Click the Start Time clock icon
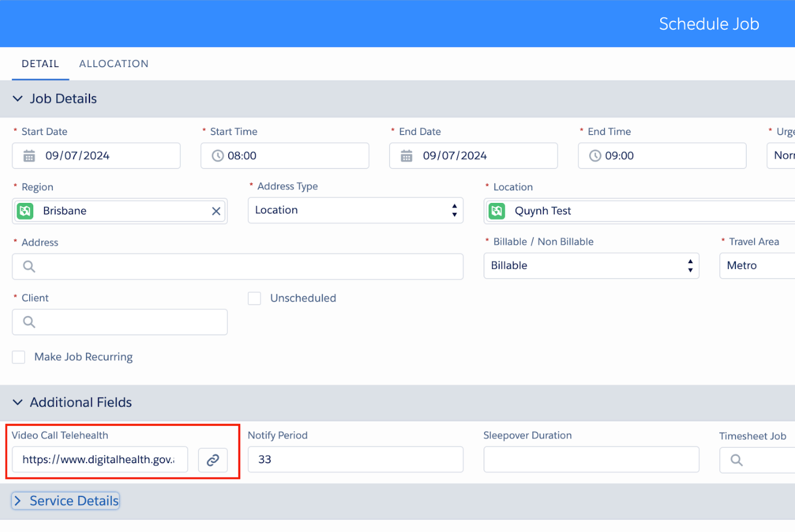This screenshot has height=532, width=795. (x=218, y=156)
